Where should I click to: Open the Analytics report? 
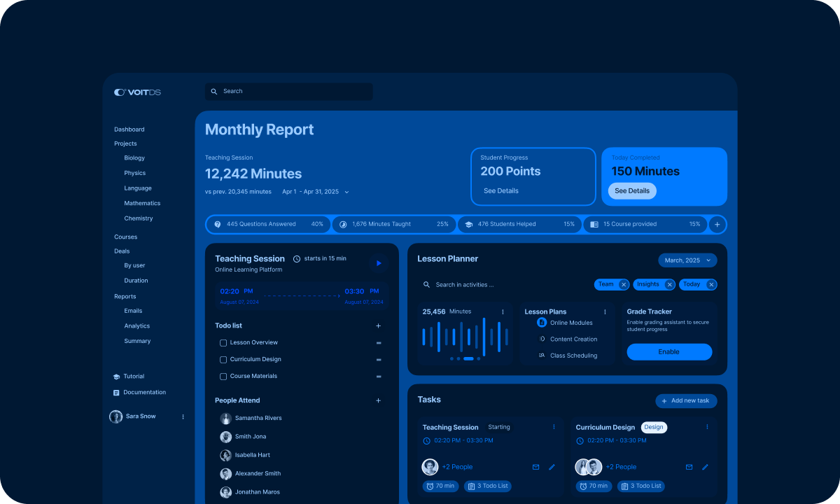tap(137, 326)
